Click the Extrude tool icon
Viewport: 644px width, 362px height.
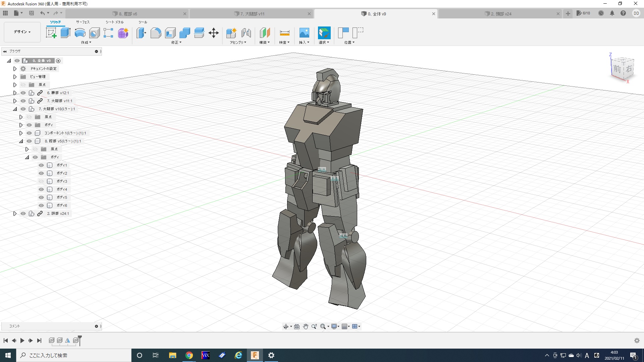click(65, 33)
